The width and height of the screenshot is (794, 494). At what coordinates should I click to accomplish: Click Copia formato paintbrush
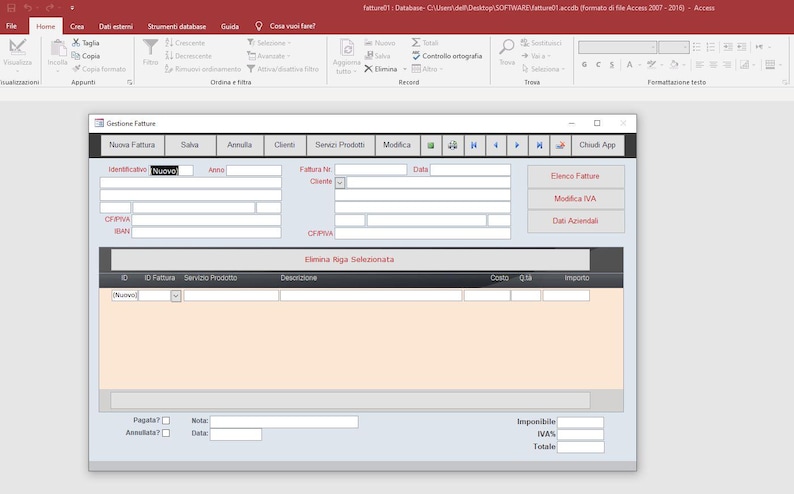(x=99, y=69)
